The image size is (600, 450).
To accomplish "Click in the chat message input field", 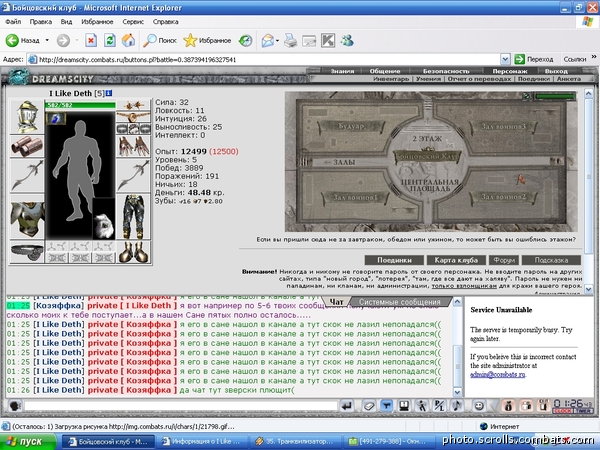I will coord(181,406).
